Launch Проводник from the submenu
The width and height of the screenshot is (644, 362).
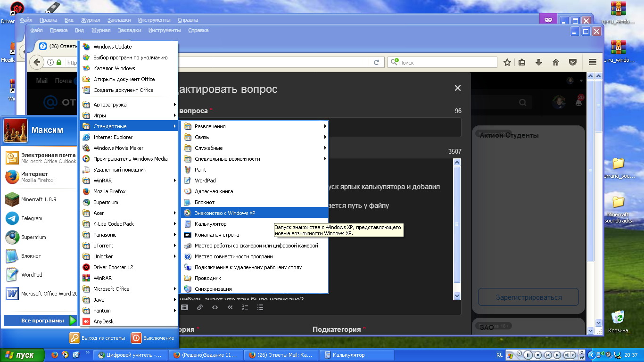pyautogui.click(x=255, y=278)
